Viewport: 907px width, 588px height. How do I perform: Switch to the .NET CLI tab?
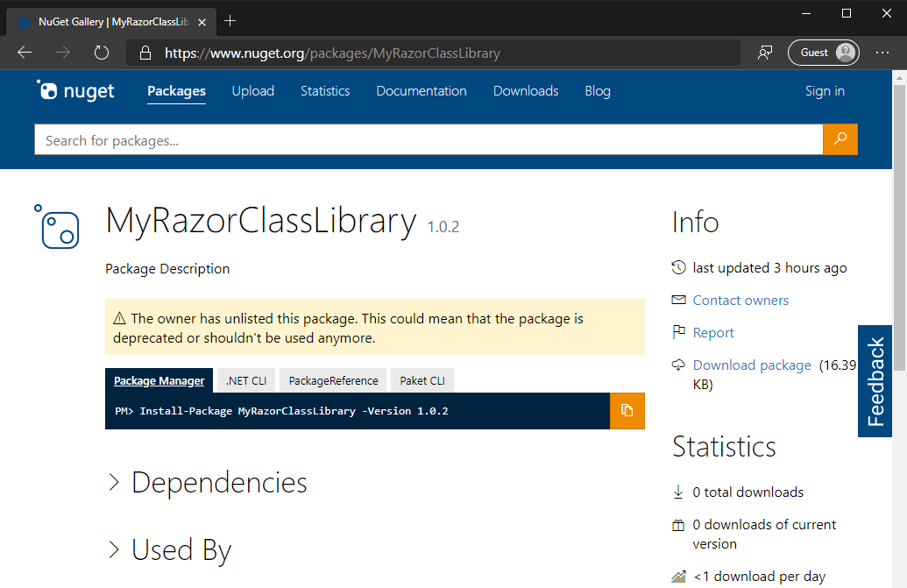246,380
